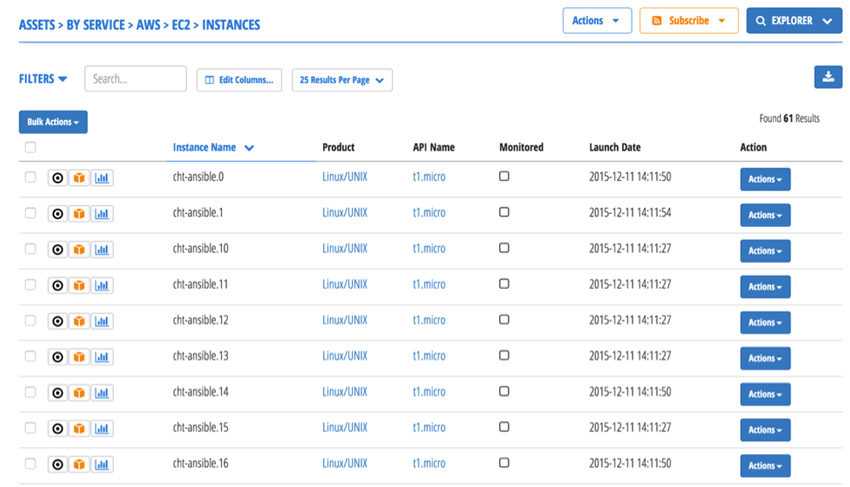Click the Edit Columns button
This screenshot has height=487, width=850.
(239, 80)
